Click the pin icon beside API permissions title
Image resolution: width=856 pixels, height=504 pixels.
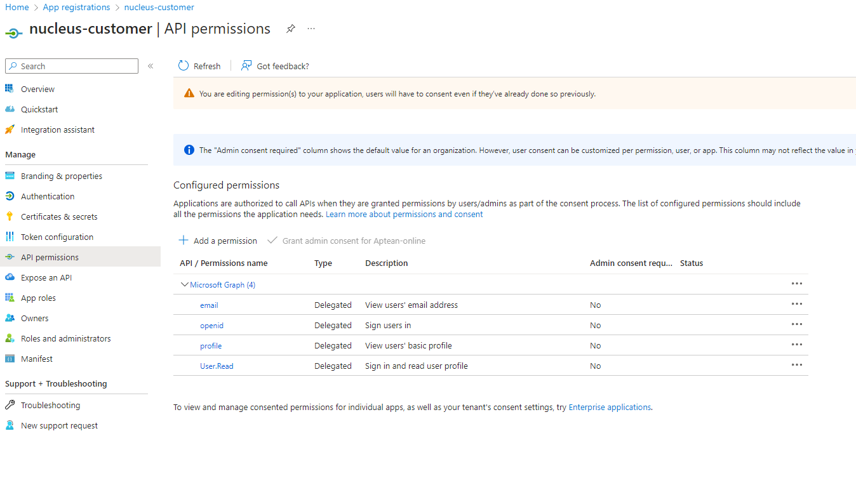coord(290,29)
